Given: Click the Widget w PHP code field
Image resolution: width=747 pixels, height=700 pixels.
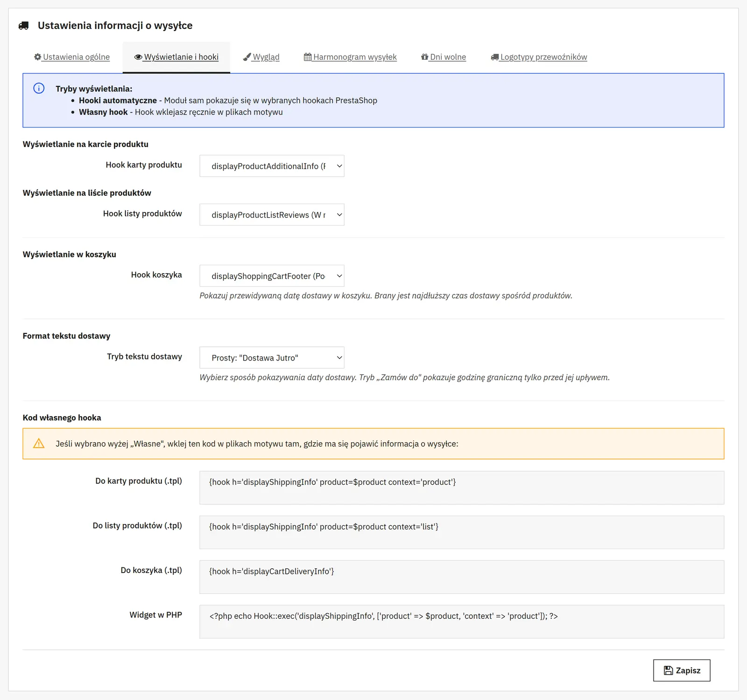Looking at the screenshot, I should [x=462, y=622].
